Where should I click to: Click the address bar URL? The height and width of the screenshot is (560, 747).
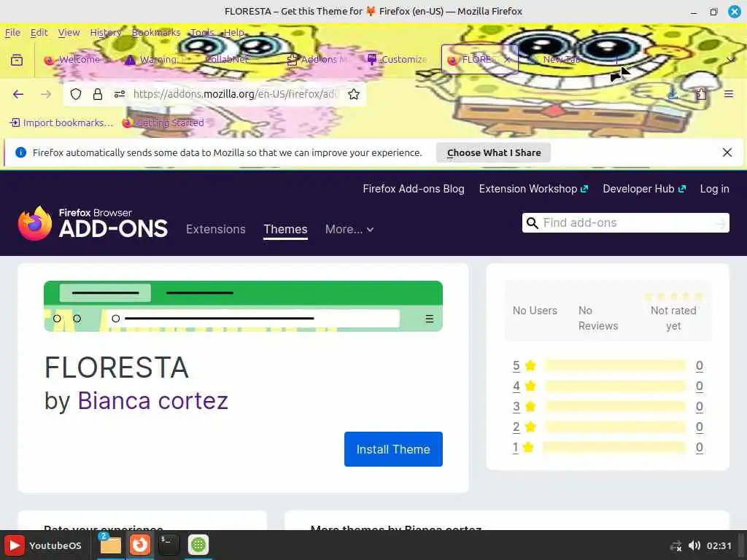(x=236, y=94)
